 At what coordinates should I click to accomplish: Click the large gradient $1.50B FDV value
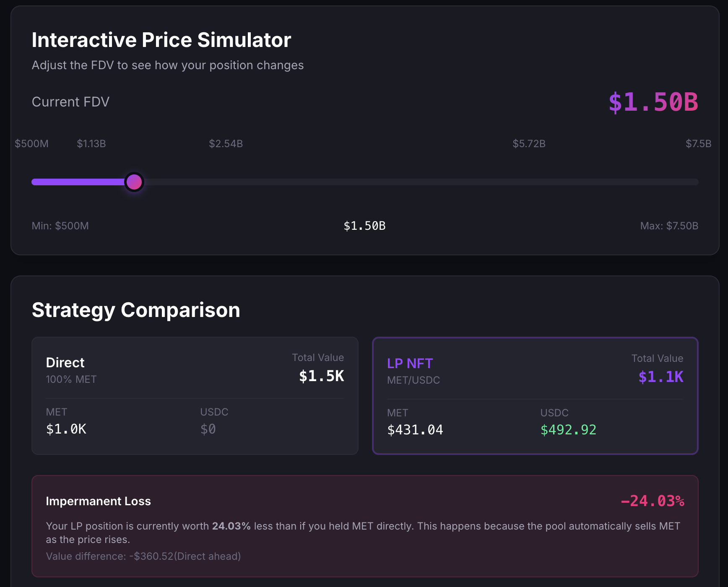point(653,102)
